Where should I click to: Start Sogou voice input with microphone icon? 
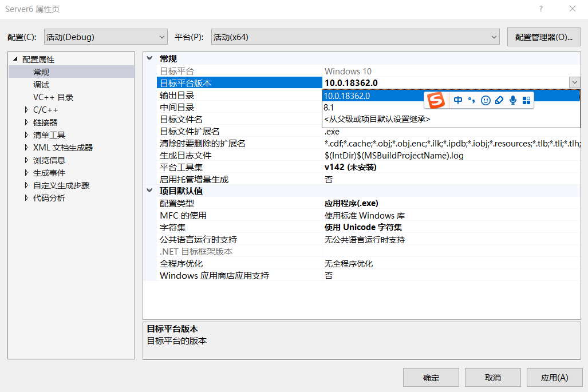click(512, 100)
